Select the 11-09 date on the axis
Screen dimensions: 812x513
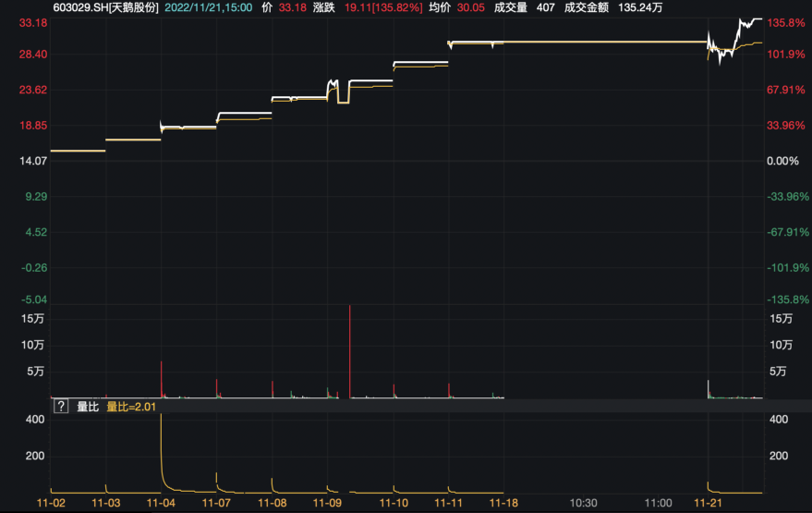click(328, 504)
